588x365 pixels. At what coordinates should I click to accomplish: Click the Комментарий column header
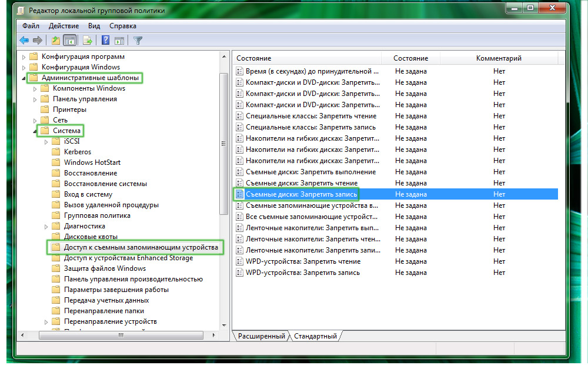499,58
